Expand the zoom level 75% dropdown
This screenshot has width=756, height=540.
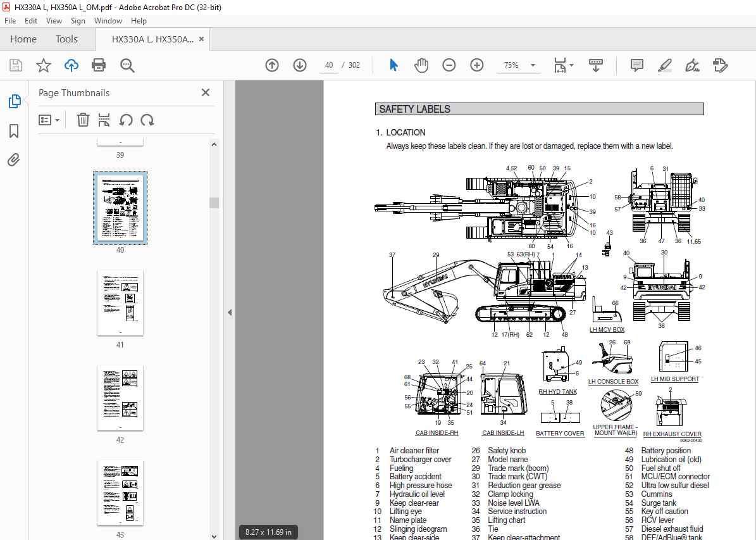click(x=533, y=65)
